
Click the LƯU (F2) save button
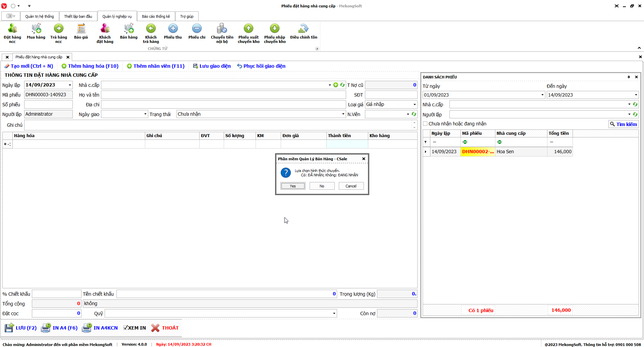(21, 328)
